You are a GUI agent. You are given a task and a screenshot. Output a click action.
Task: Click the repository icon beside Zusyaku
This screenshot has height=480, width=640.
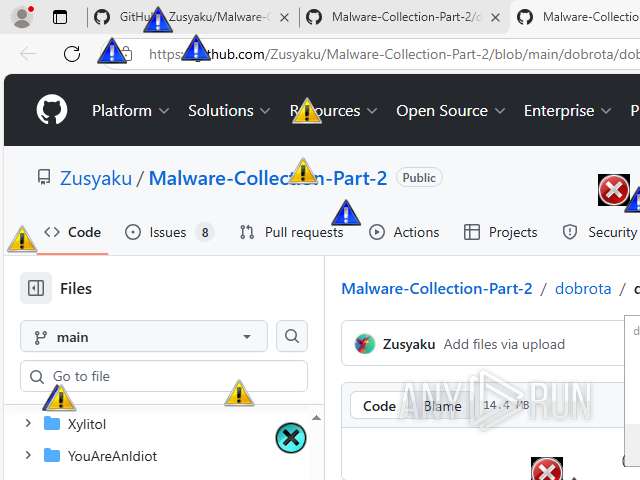tap(44, 178)
